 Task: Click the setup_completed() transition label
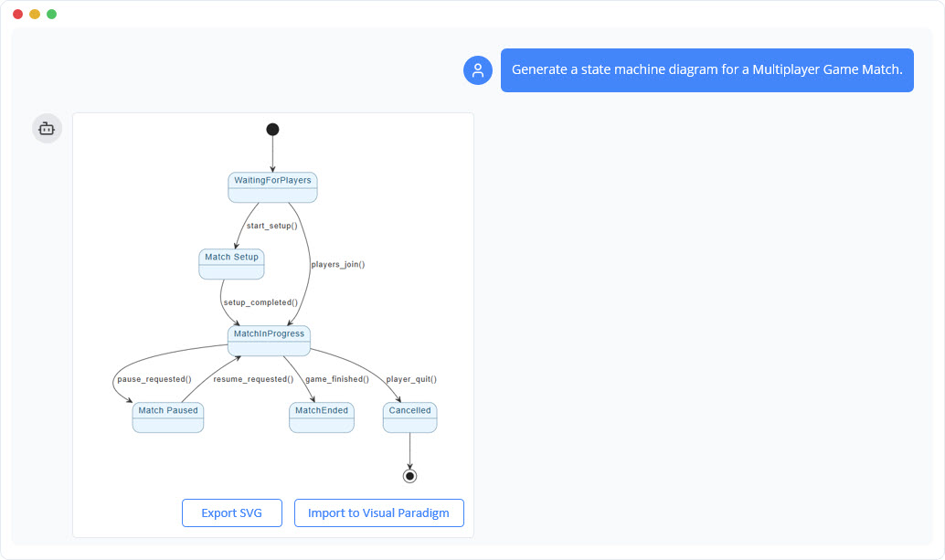click(x=260, y=301)
